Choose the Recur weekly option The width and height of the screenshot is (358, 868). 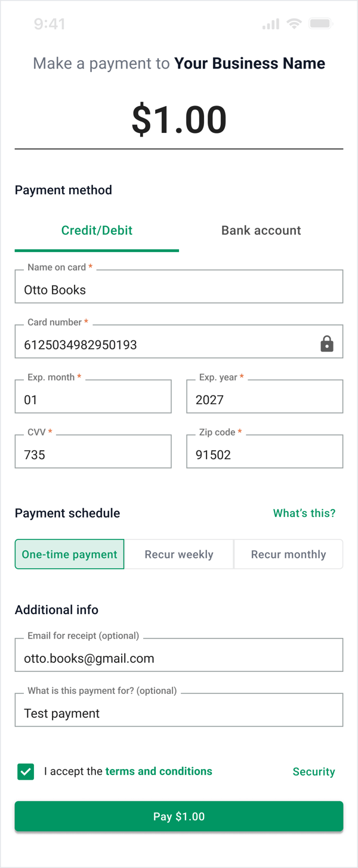[x=179, y=554]
